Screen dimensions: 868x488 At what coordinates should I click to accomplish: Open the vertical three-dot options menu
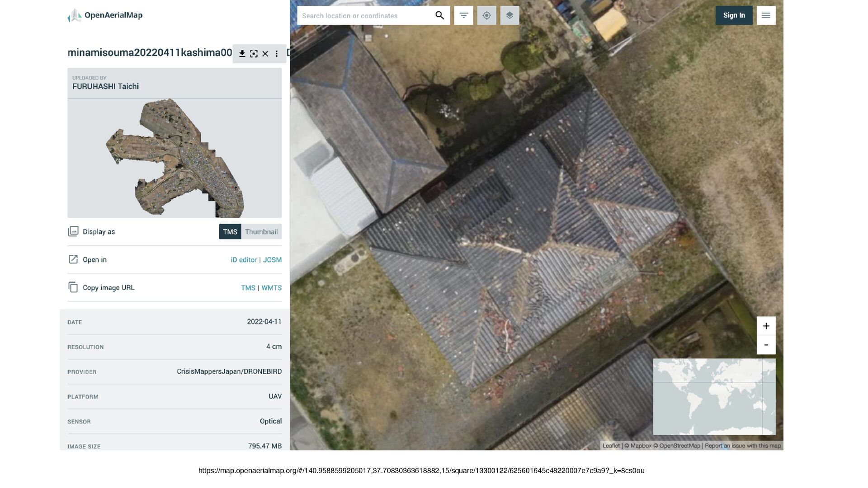click(x=277, y=54)
